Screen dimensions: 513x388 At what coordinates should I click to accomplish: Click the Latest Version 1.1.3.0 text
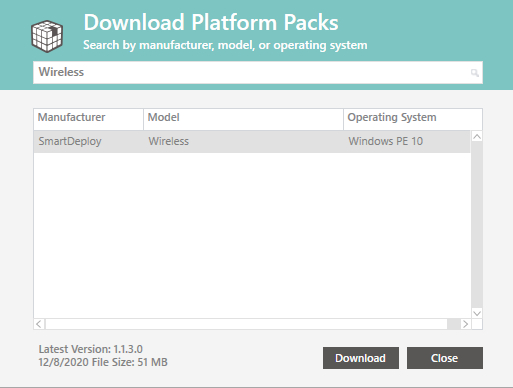(x=91, y=349)
